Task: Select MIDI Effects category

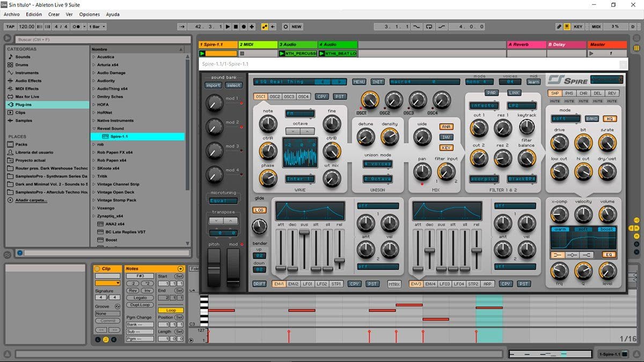Action: pos(27,88)
